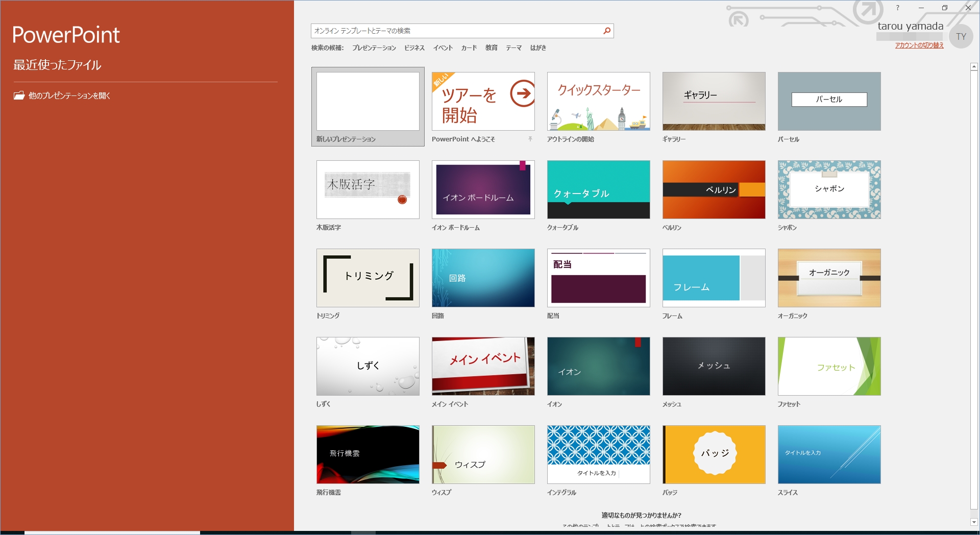This screenshot has height=535, width=980.
Task: Select the dark teal イオン theme thumbnail
Action: pos(599,366)
